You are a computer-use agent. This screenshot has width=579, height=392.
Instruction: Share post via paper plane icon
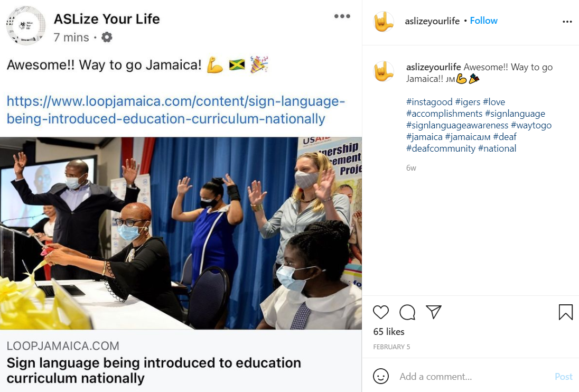[434, 312]
